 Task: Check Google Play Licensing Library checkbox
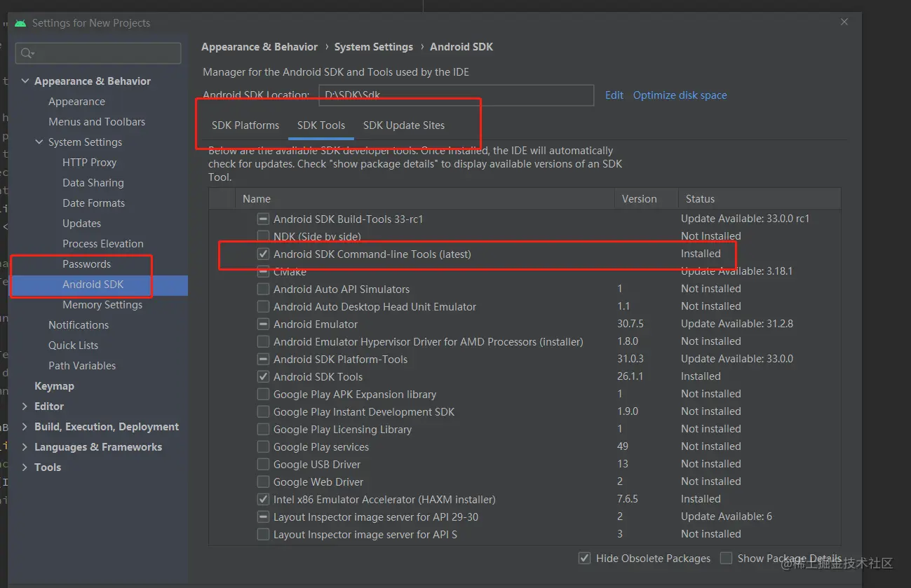click(263, 429)
